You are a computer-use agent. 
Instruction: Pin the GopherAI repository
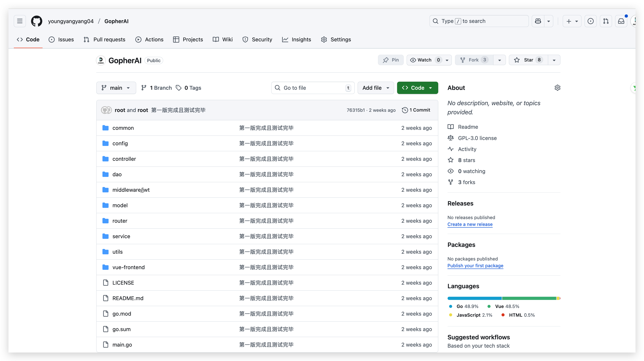[391, 60]
